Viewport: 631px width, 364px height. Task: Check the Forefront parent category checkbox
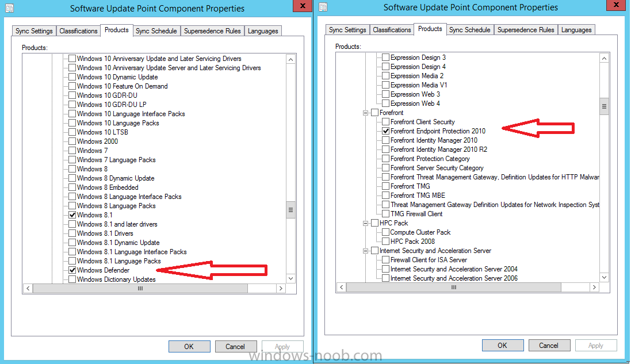(375, 113)
